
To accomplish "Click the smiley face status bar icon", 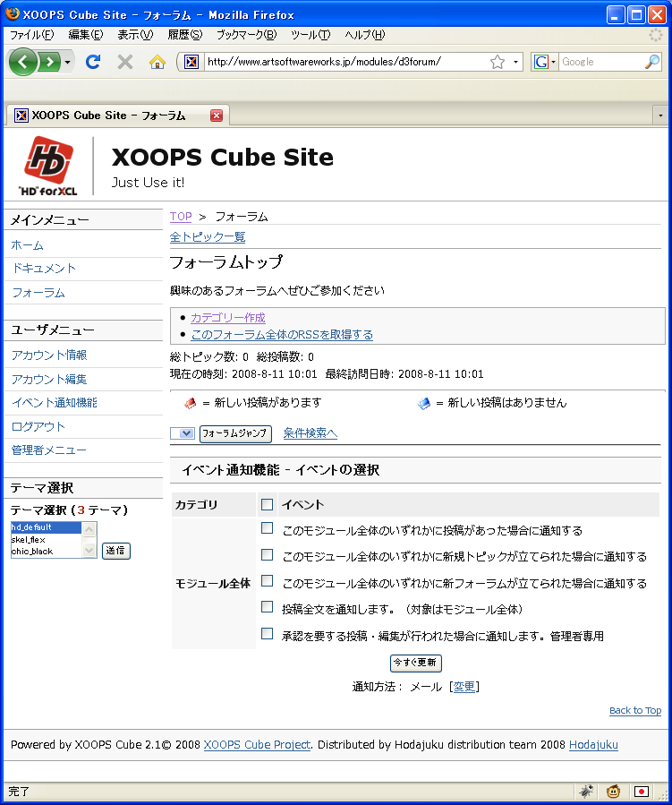I will [614, 791].
